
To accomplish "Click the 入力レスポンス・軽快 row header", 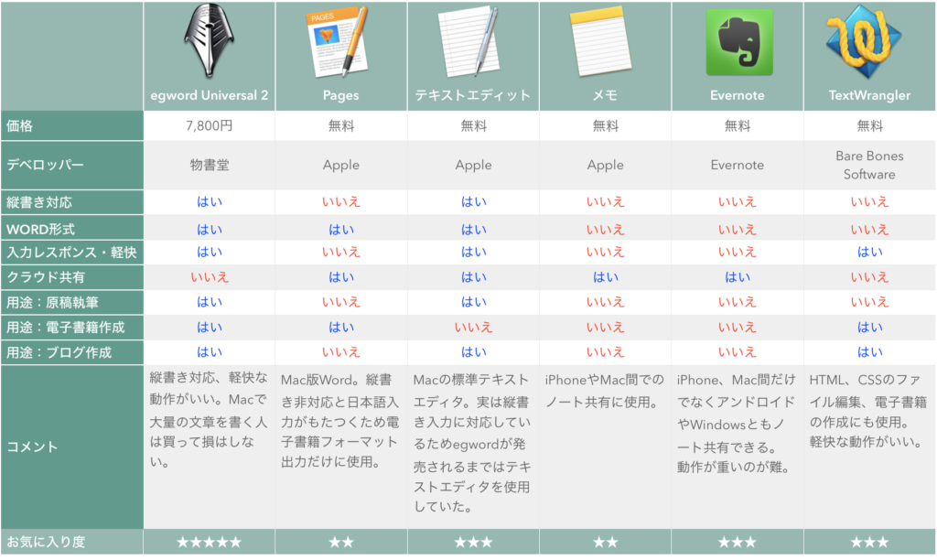I will 71,253.
